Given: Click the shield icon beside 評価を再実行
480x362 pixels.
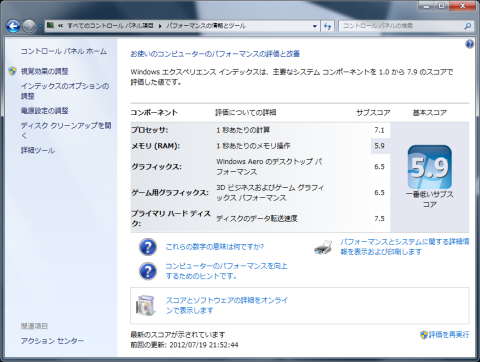Looking at the screenshot, I should point(424,334).
